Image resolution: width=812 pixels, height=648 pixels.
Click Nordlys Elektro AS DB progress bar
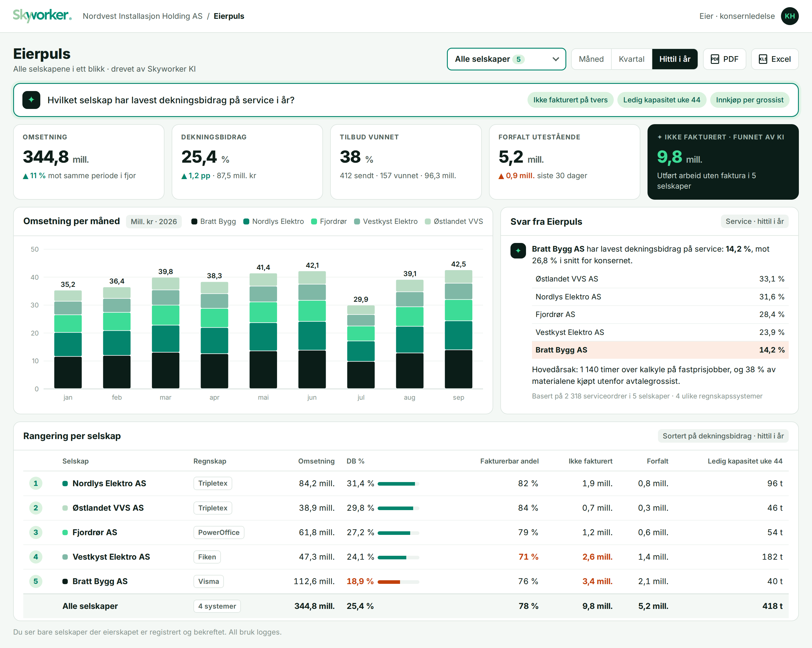click(398, 484)
